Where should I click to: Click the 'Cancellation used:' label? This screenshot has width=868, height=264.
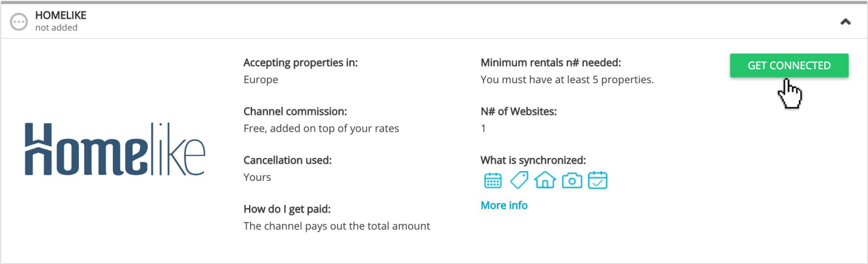coord(288,160)
